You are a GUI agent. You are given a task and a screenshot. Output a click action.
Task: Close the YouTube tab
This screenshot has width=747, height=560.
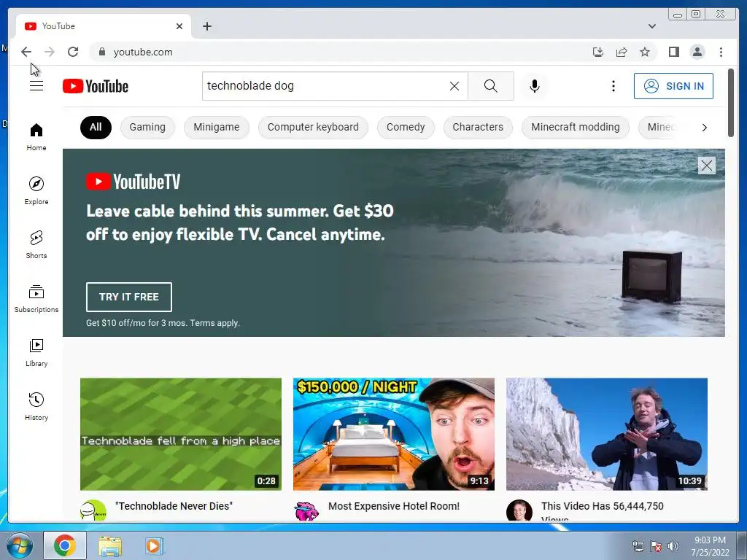179,26
